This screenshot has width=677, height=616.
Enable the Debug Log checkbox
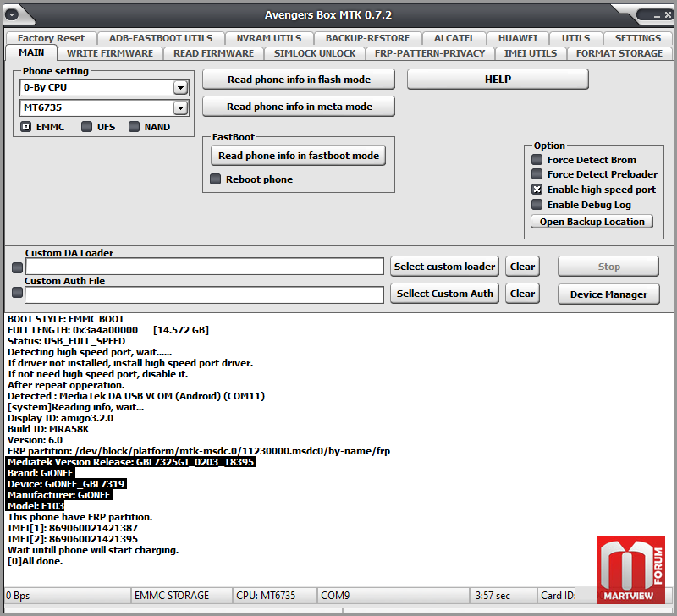coord(537,205)
